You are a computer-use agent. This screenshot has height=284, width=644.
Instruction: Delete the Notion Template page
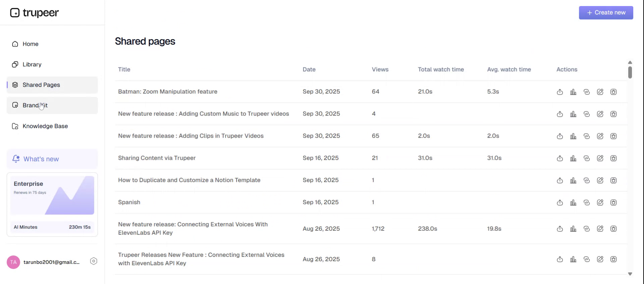click(x=613, y=181)
